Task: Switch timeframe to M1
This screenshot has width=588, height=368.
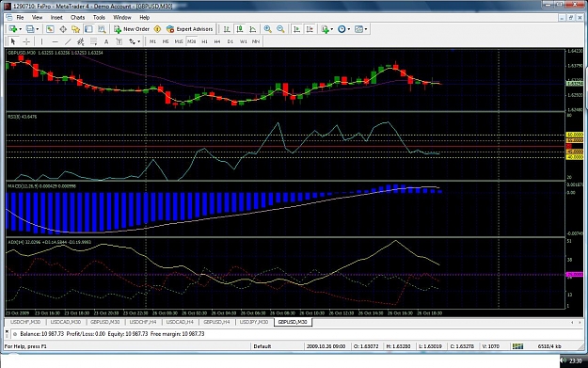Action: coord(152,41)
